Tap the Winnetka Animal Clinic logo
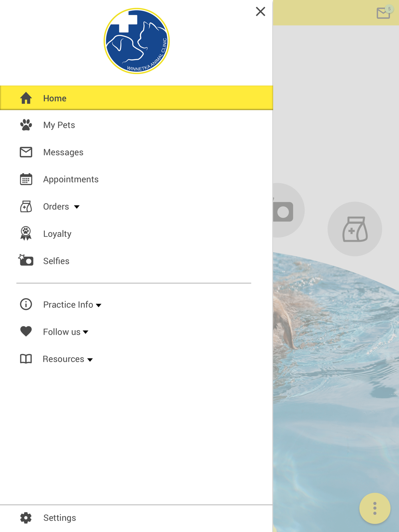 pos(137,41)
